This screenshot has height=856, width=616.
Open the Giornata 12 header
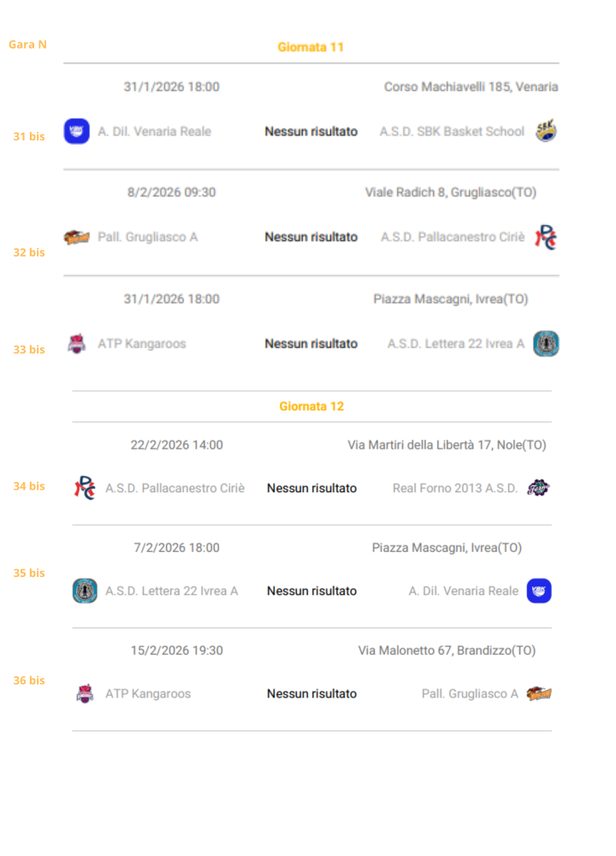(x=311, y=407)
